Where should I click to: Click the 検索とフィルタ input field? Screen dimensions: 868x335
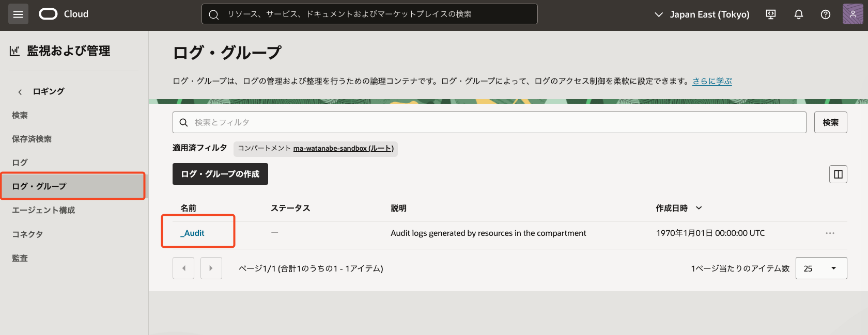[x=489, y=122]
